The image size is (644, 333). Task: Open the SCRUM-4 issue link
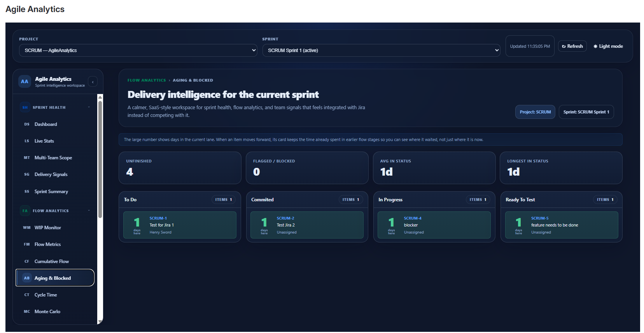413,218
